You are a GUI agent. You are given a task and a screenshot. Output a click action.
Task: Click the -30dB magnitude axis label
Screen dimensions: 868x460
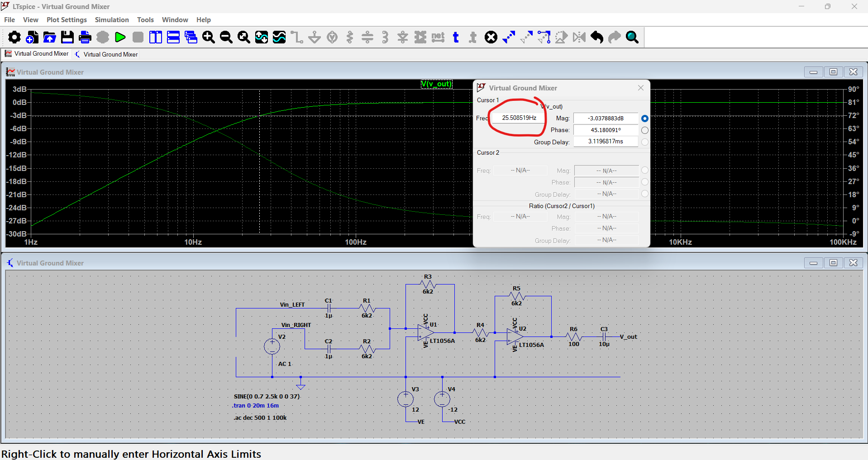pyautogui.click(x=17, y=234)
